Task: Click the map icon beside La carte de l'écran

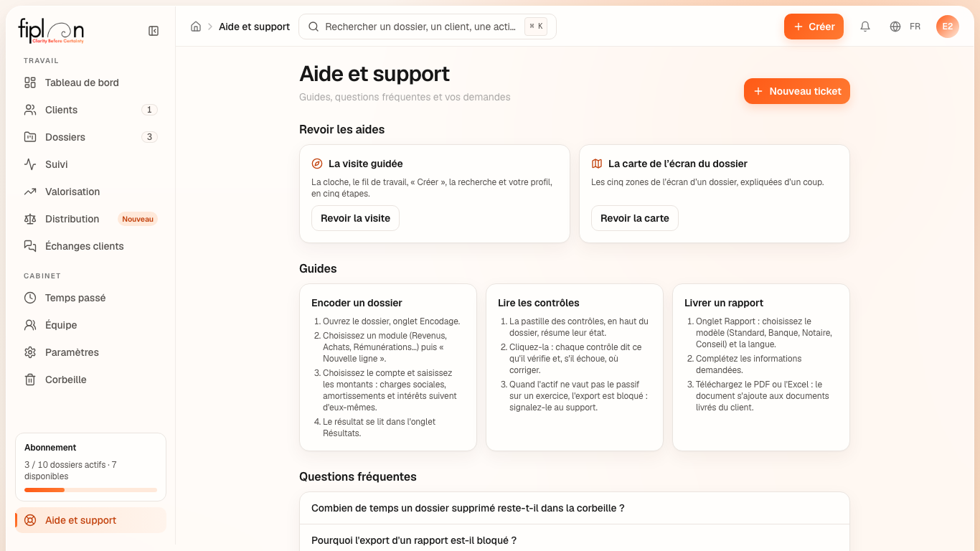Action: (597, 164)
